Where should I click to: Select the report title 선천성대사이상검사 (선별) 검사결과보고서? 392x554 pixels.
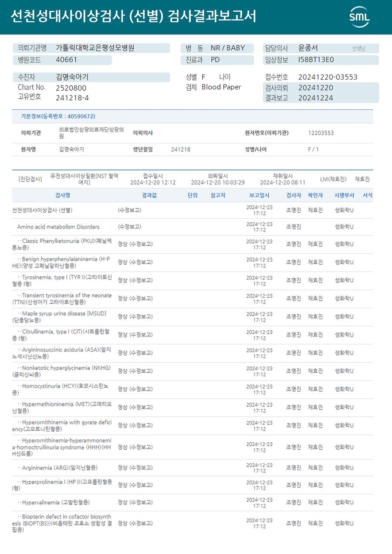tap(133, 17)
